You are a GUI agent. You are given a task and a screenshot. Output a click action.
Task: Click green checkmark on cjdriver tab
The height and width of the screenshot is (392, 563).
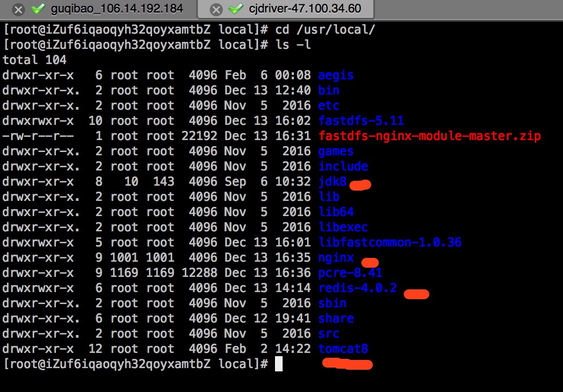pyautogui.click(x=235, y=9)
